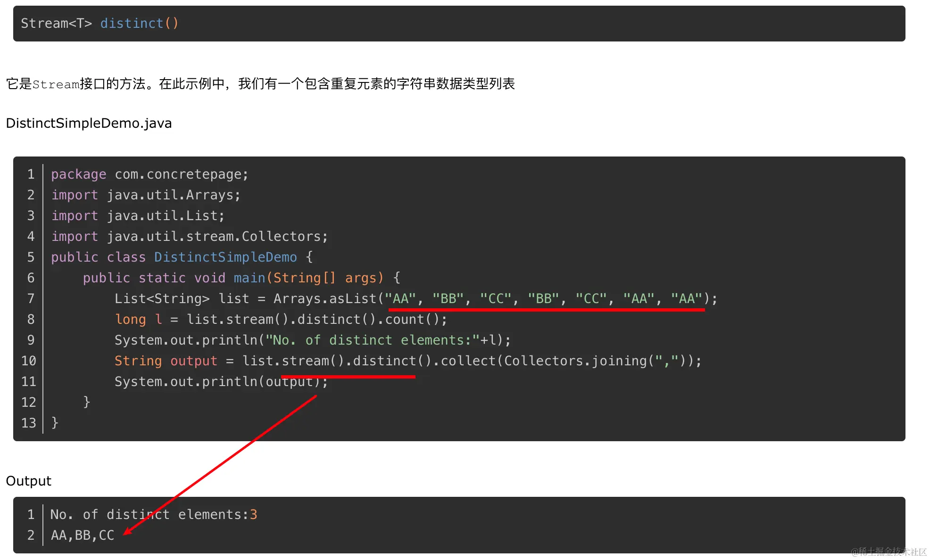930x560 pixels.
Task: Click java.util.stream.Collectors import text
Action: click(213, 237)
